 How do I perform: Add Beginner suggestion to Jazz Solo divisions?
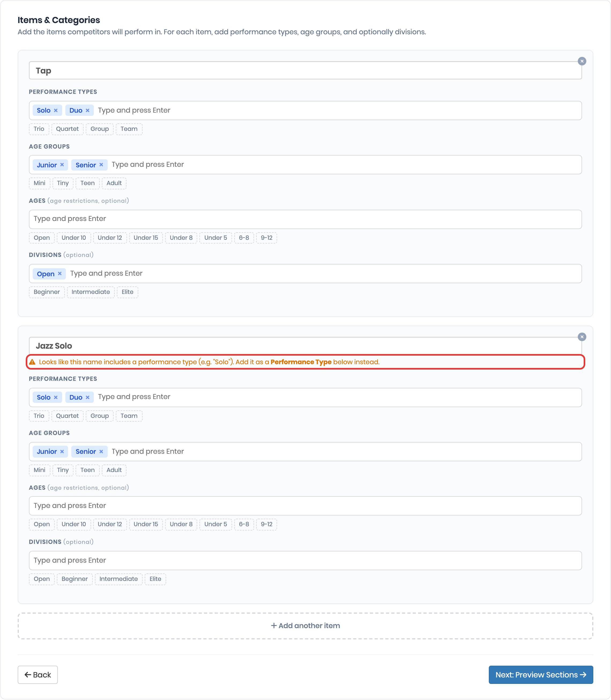75,579
